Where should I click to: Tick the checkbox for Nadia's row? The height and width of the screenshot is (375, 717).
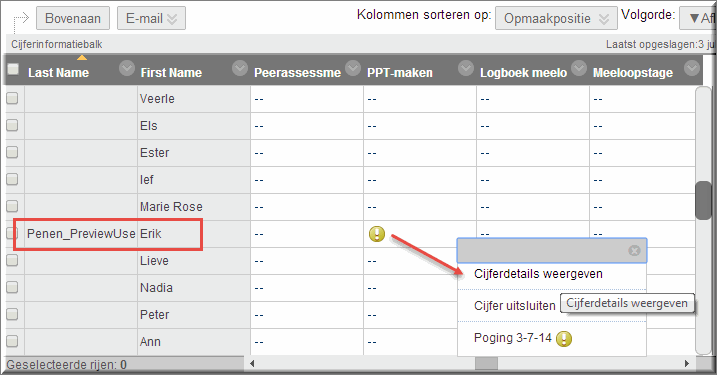click(12, 287)
